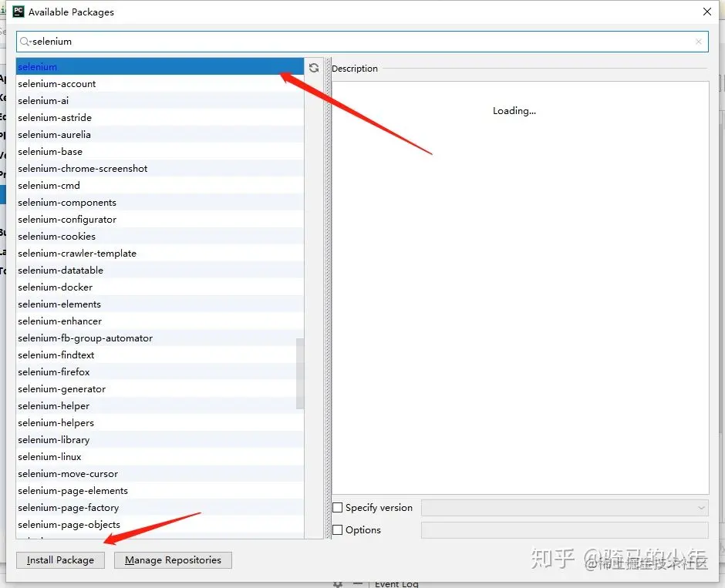
Task: Select selenium-page-objects package
Action: tap(160, 525)
